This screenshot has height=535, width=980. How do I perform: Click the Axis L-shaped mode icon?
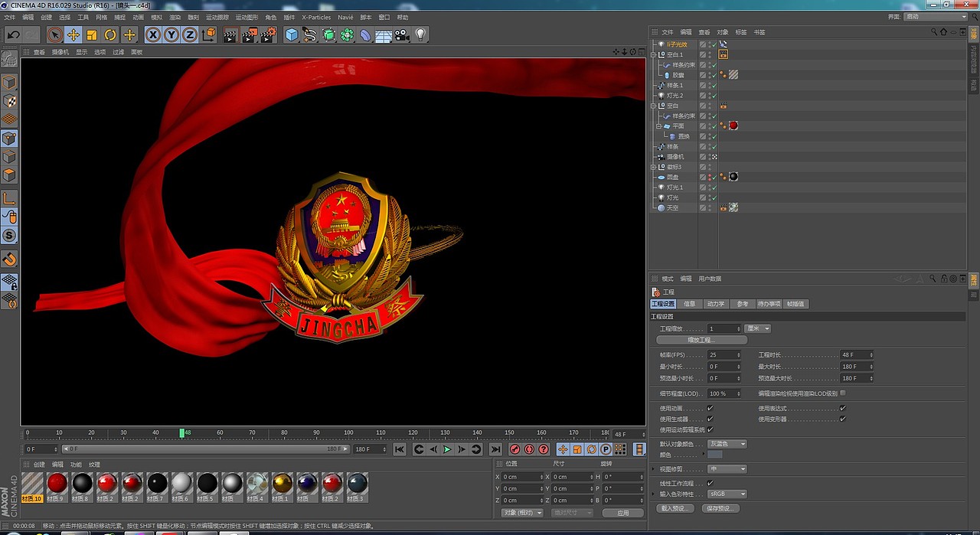click(9, 198)
